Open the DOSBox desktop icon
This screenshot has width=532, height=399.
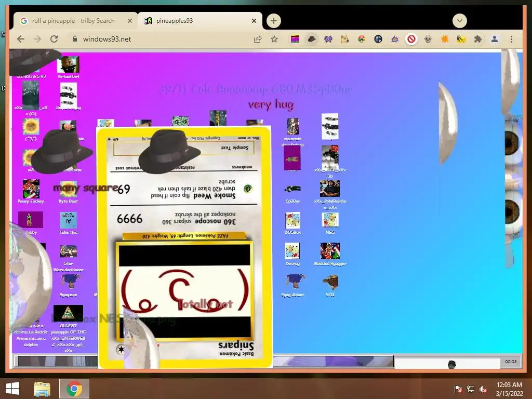(292, 223)
